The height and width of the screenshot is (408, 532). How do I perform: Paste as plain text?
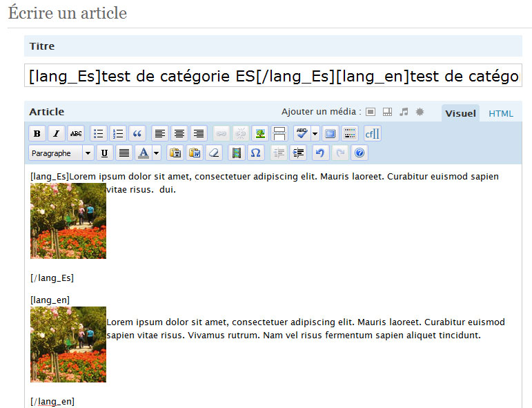tap(175, 153)
